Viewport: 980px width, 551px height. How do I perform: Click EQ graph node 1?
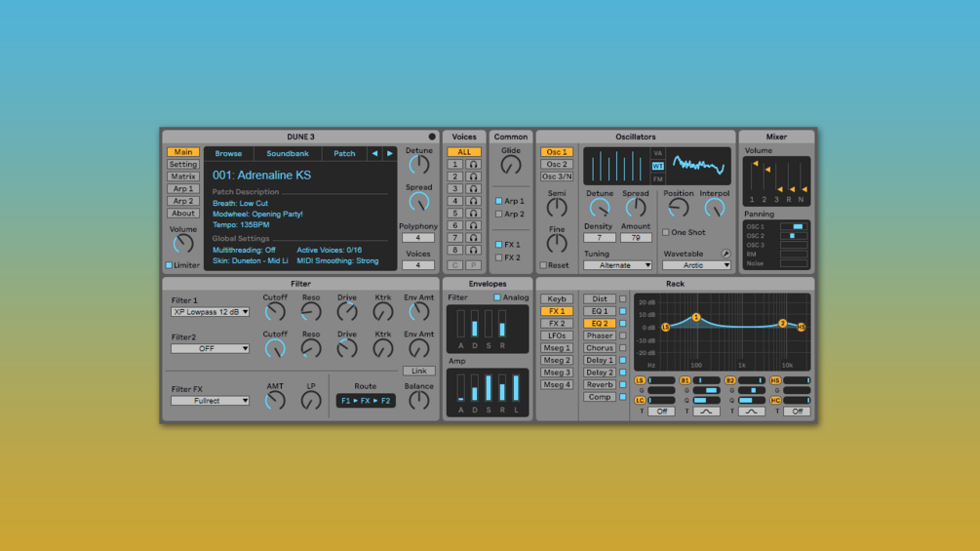(695, 317)
